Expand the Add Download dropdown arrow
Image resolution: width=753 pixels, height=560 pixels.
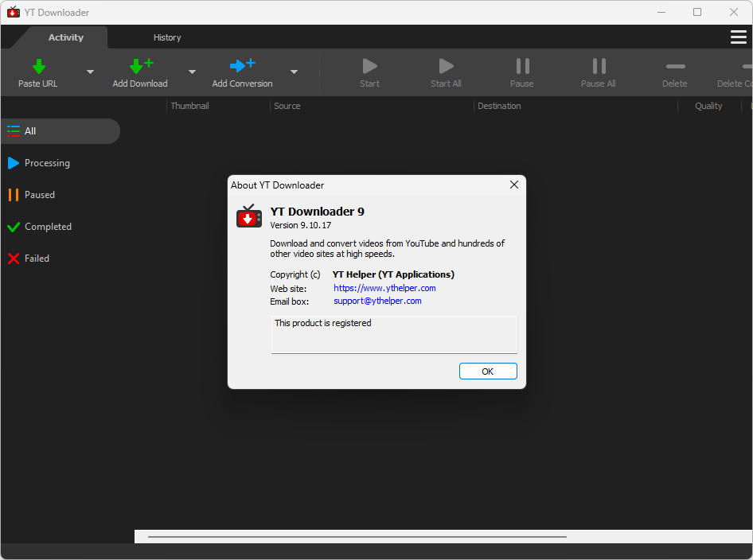(x=192, y=72)
